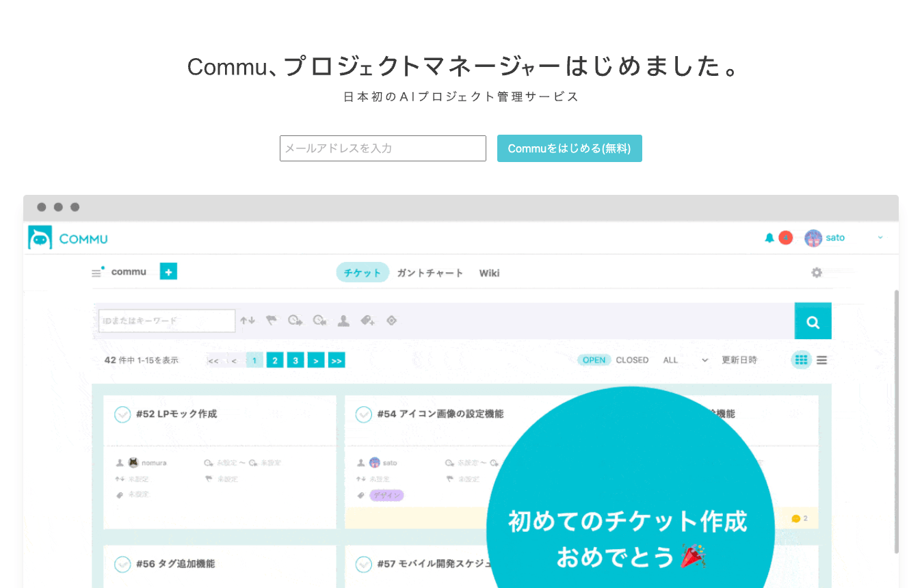Check off ticket #57 モバイル開発スケジュール
The image size is (922, 588).
[364, 564]
